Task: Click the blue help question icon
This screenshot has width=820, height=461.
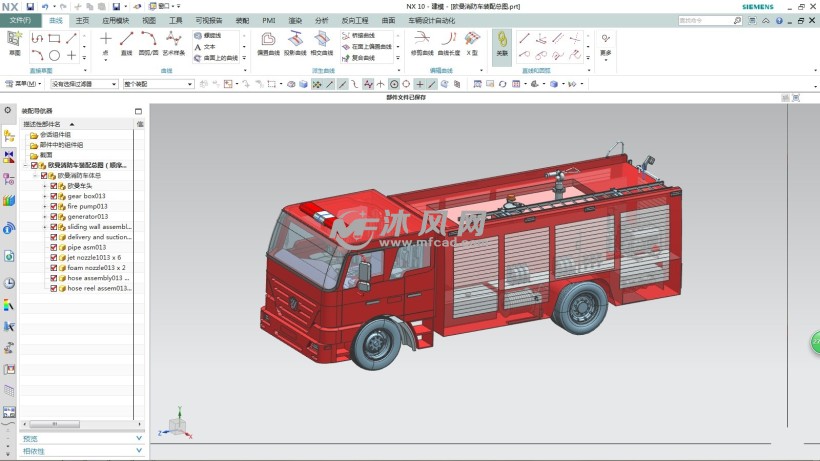Action: click(x=779, y=20)
